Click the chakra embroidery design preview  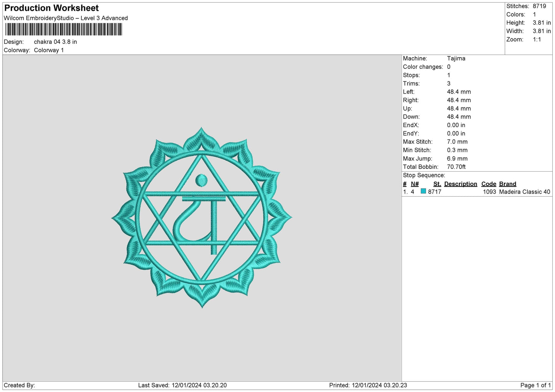coord(202,218)
